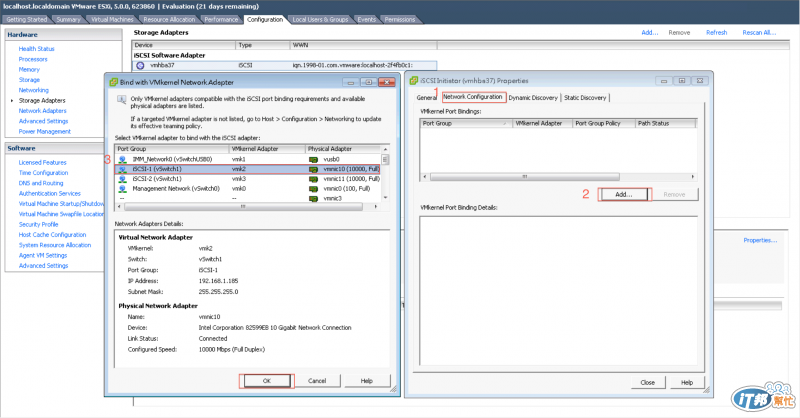Open Authentication Services
Image resolution: width=800 pixels, height=418 pixels.
click(49, 193)
